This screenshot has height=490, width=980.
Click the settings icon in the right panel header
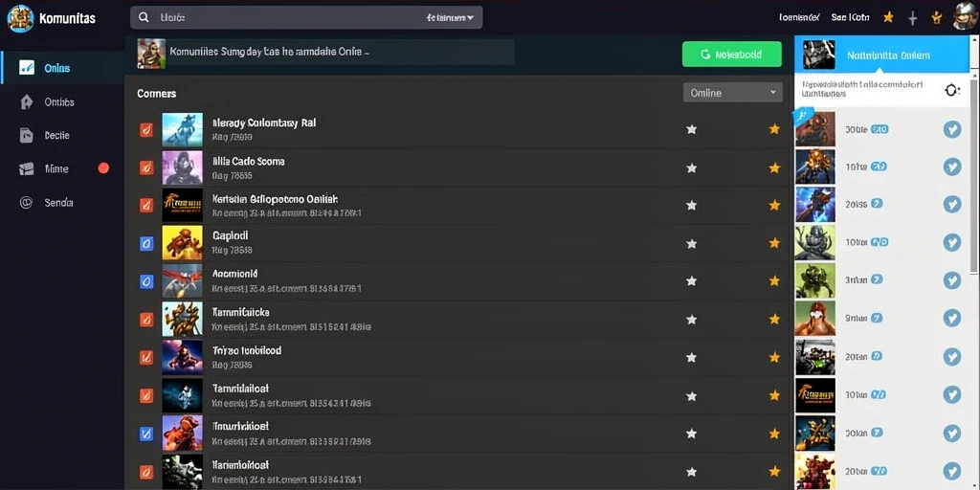(x=952, y=91)
